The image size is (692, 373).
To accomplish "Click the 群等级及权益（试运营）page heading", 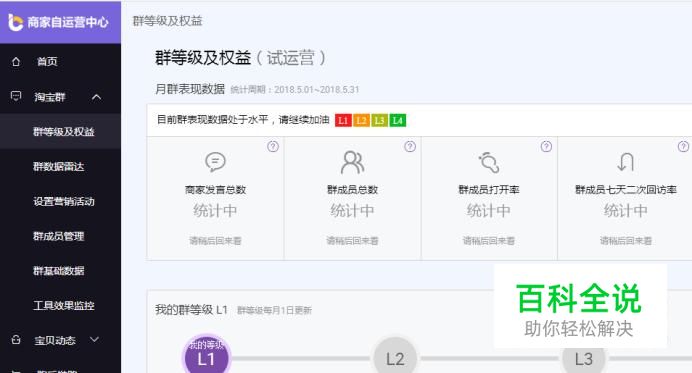I will (x=240, y=58).
